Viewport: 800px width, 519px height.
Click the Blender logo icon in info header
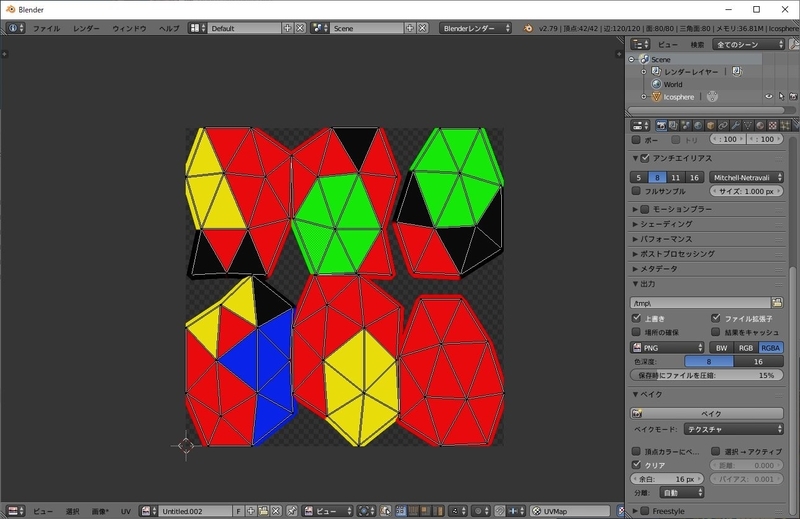coord(528,28)
